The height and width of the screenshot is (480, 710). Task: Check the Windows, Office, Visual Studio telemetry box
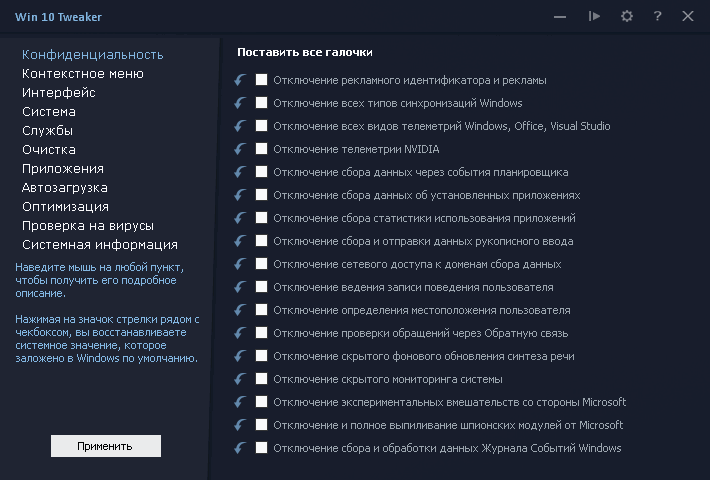point(261,126)
